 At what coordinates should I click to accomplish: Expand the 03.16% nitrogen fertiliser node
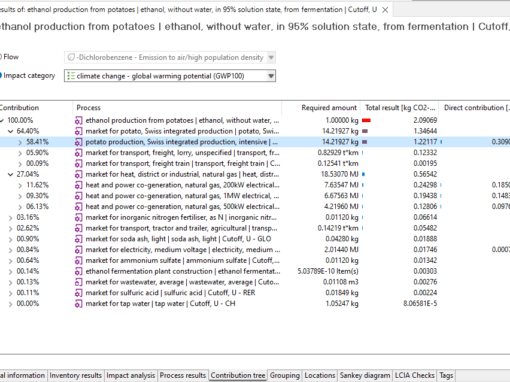(10, 218)
